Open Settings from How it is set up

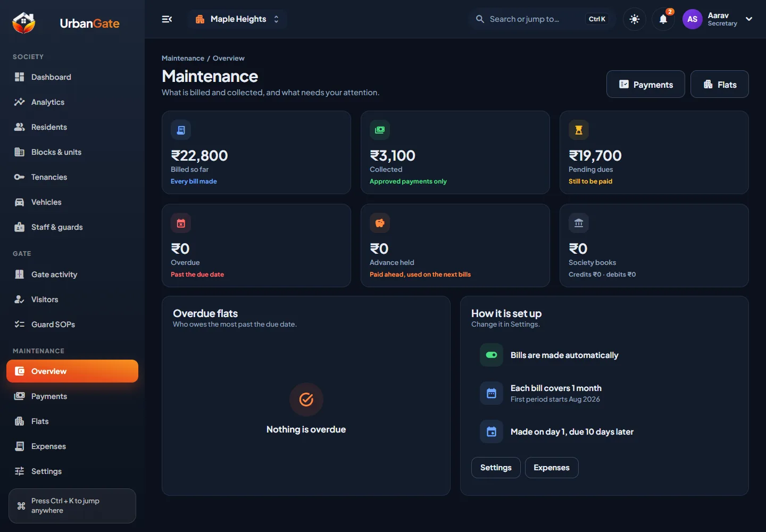tap(496, 468)
